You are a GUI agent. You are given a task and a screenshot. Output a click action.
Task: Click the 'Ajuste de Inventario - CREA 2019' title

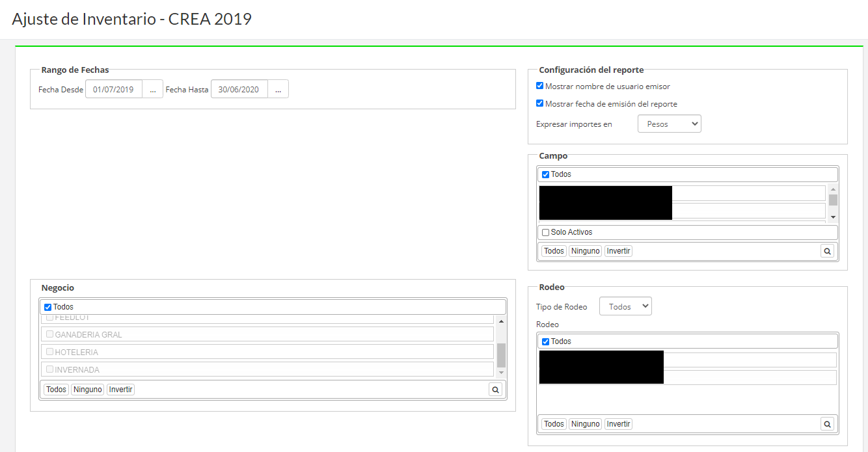pos(132,19)
